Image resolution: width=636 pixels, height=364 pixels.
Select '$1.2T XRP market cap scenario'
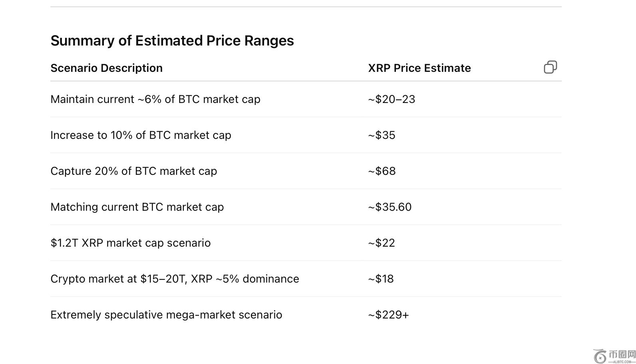[131, 243]
